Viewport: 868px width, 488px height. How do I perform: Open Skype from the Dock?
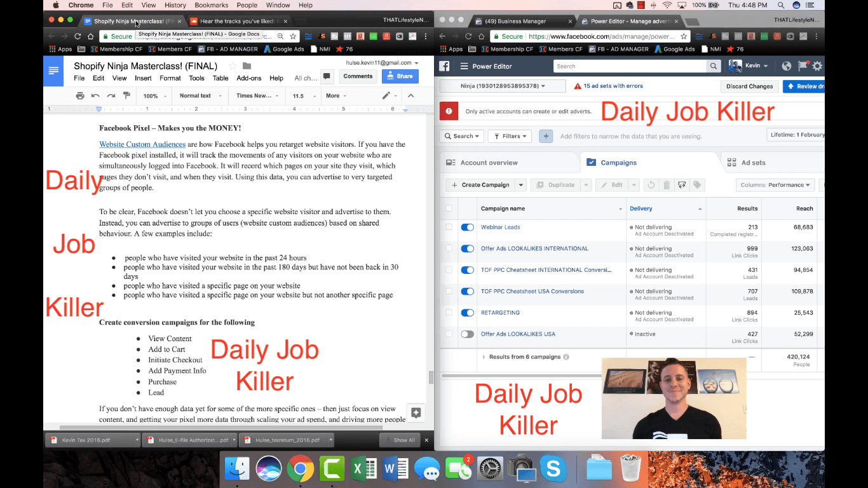(x=553, y=470)
